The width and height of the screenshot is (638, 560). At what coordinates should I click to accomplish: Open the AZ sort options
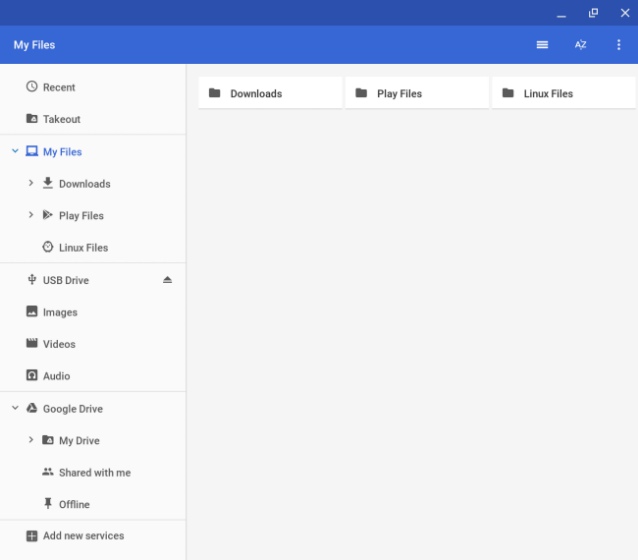click(x=580, y=45)
